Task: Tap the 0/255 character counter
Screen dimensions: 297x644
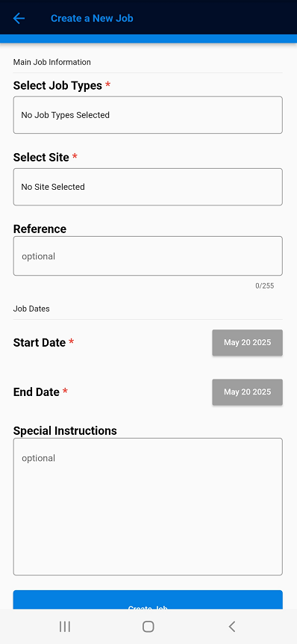Action: tap(265, 286)
